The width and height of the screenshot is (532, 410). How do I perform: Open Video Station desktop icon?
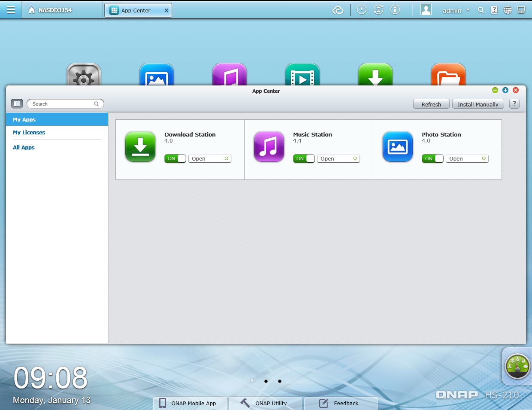[302, 74]
